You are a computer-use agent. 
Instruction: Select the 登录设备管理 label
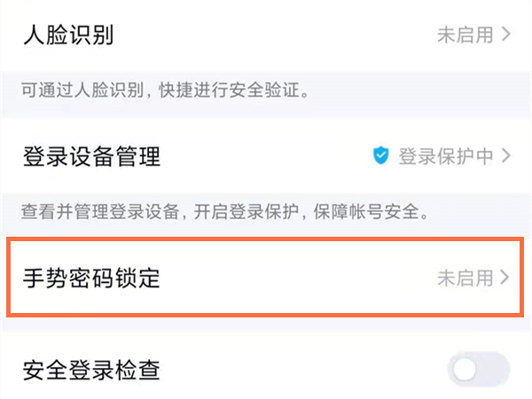[91, 157]
